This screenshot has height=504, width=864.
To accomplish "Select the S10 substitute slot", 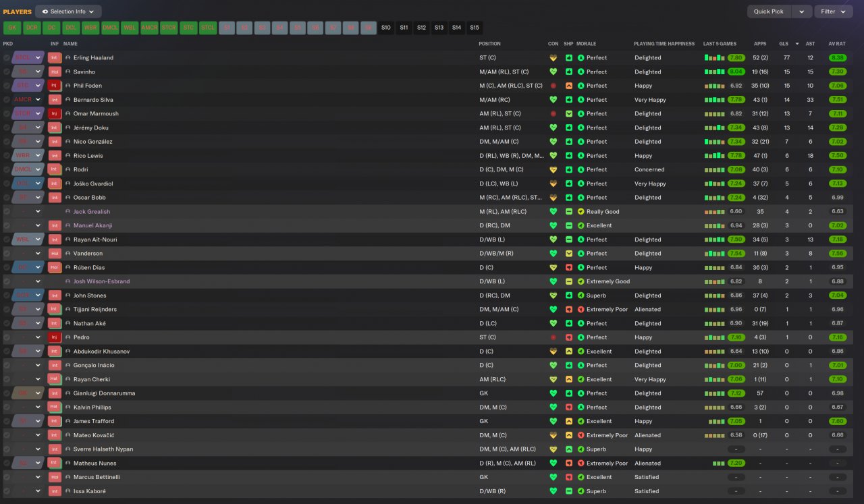I will pos(386,28).
